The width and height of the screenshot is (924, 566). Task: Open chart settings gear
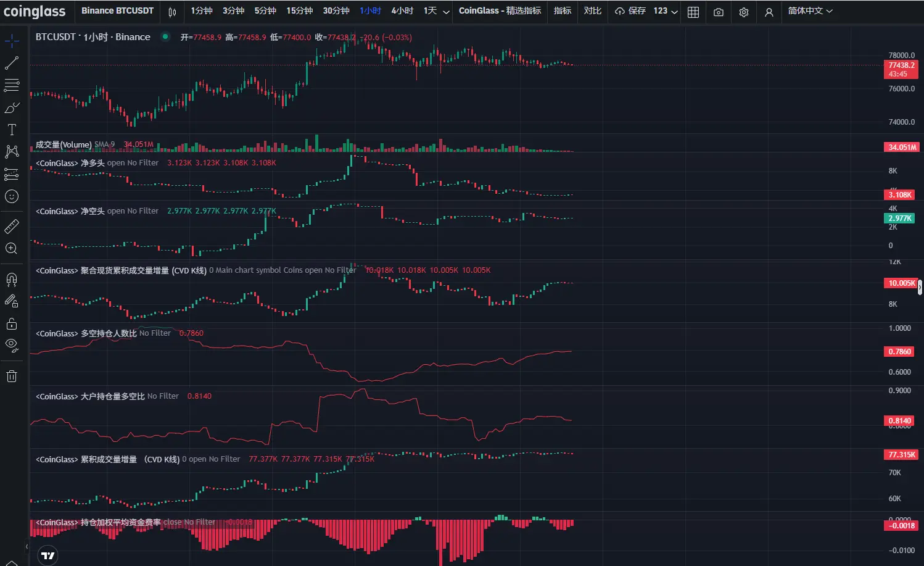point(744,12)
